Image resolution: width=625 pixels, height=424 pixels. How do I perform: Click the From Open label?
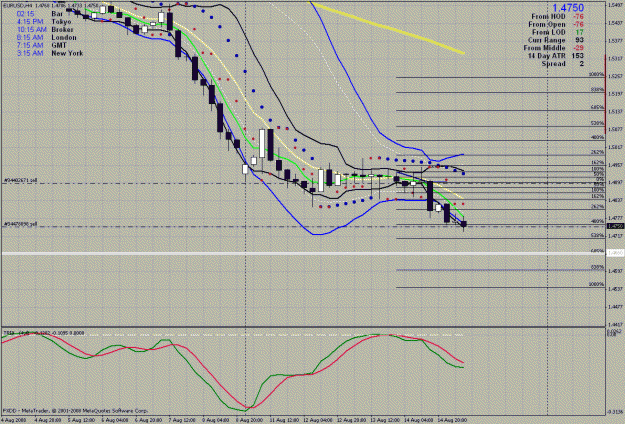tap(546, 24)
